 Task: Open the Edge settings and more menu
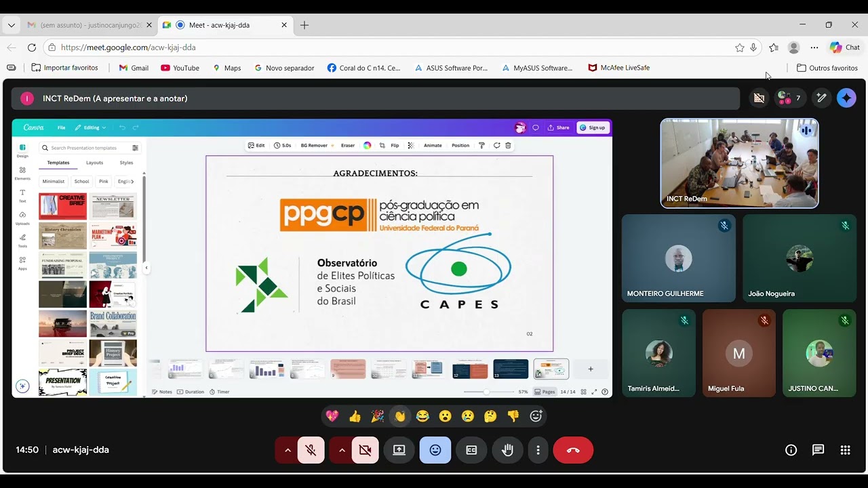coord(814,47)
